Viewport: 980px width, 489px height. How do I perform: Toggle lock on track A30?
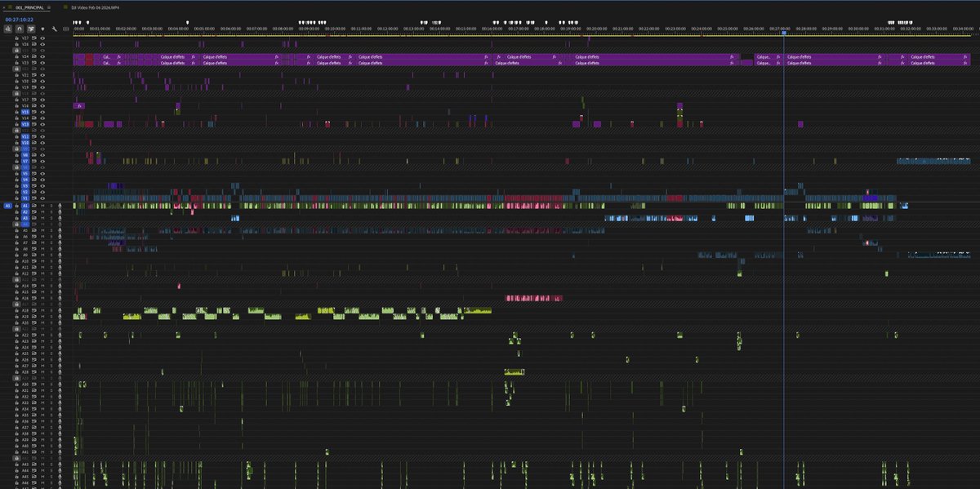pyautogui.click(x=16, y=384)
